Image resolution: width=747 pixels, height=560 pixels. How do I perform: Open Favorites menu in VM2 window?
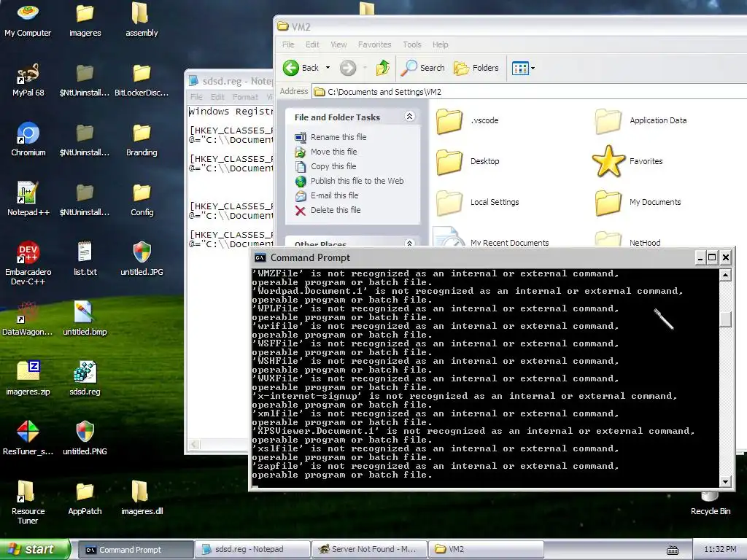click(374, 44)
